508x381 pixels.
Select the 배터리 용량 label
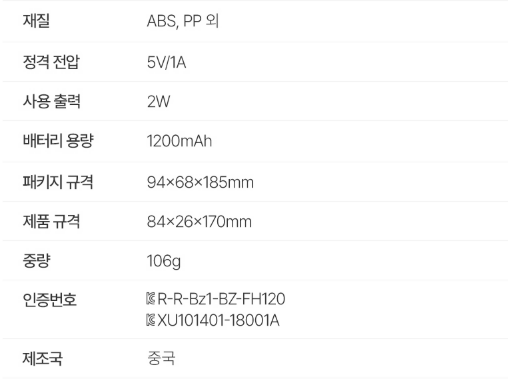pyautogui.click(x=58, y=141)
